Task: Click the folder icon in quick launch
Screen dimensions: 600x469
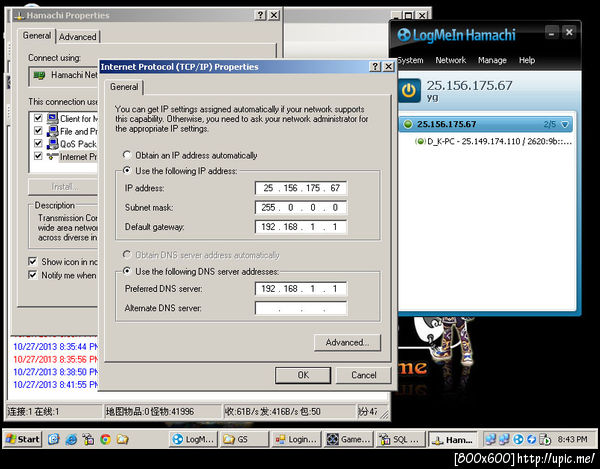Action: coord(123,439)
